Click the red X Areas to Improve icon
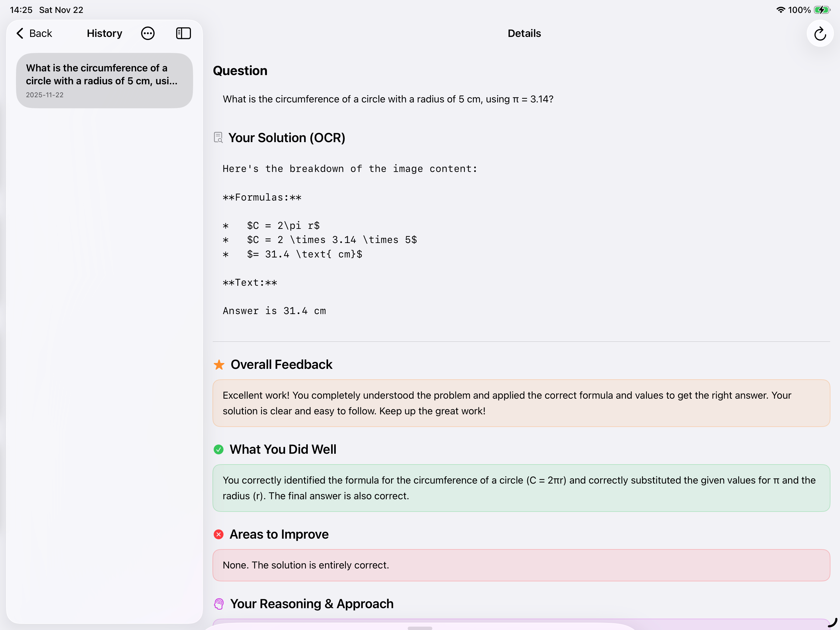 (x=219, y=535)
